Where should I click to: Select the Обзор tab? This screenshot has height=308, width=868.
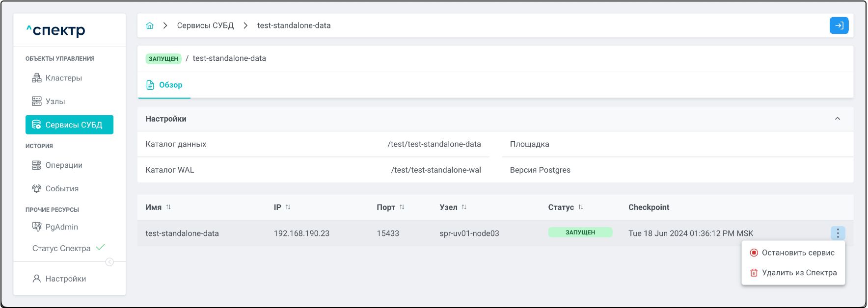pyautogui.click(x=164, y=85)
